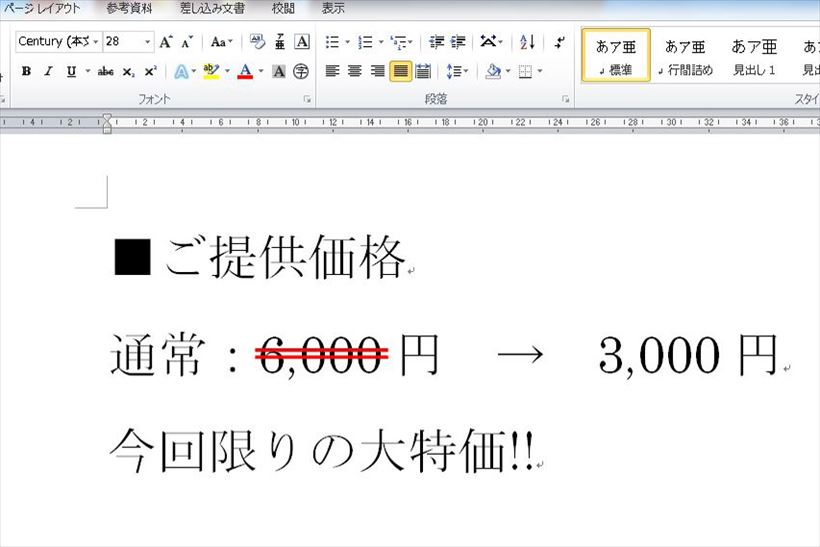Open the 参考資料 tab
Viewport: 820px width, 547px height.
coord(129,8)
